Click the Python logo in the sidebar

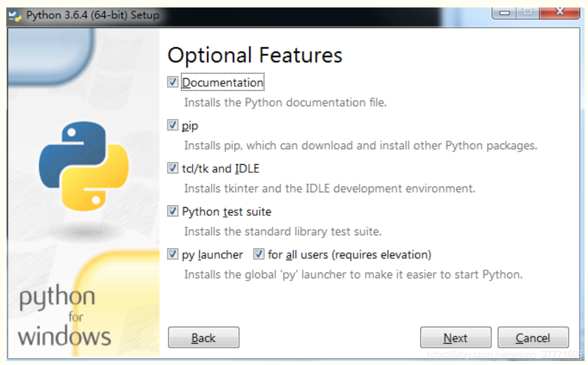[x=84, y=166]
